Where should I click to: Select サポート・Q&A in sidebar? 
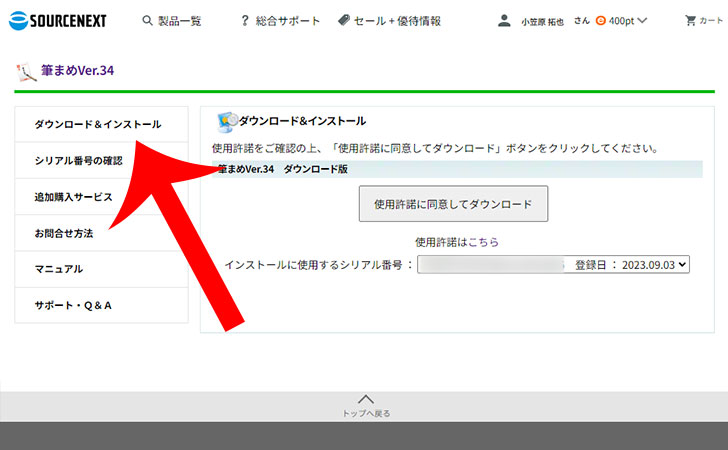pyautogui.click(x=101, y=306)
